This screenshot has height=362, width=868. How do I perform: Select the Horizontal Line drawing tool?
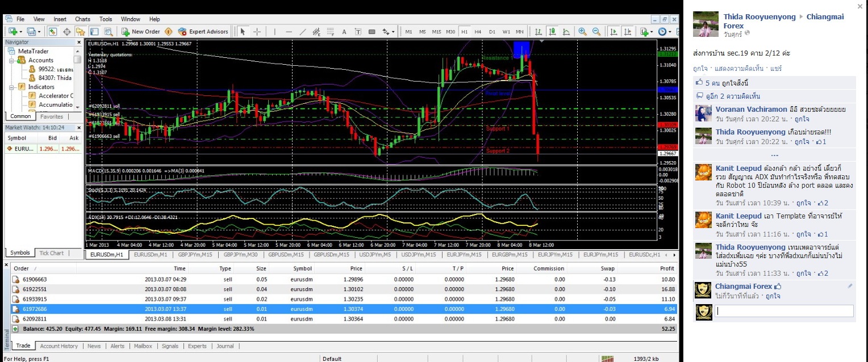click(x=289, y=32)
